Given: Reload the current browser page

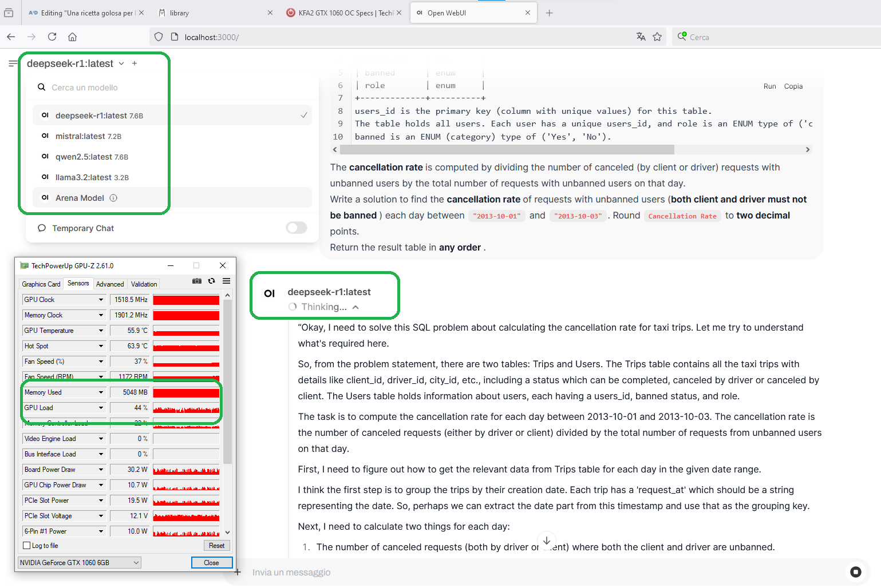Looking at the screenshot, I should point(52,37).
